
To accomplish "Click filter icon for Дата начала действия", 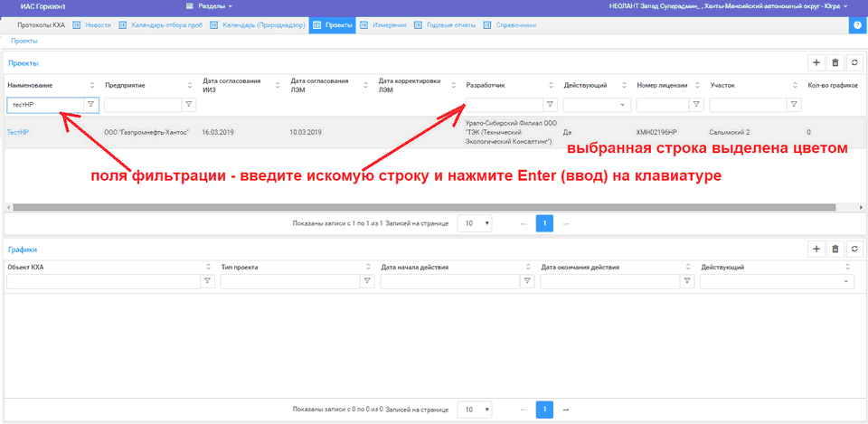I will click(527, 281).
